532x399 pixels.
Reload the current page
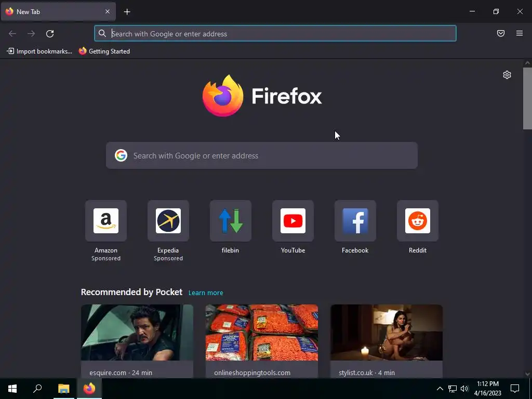50,34
